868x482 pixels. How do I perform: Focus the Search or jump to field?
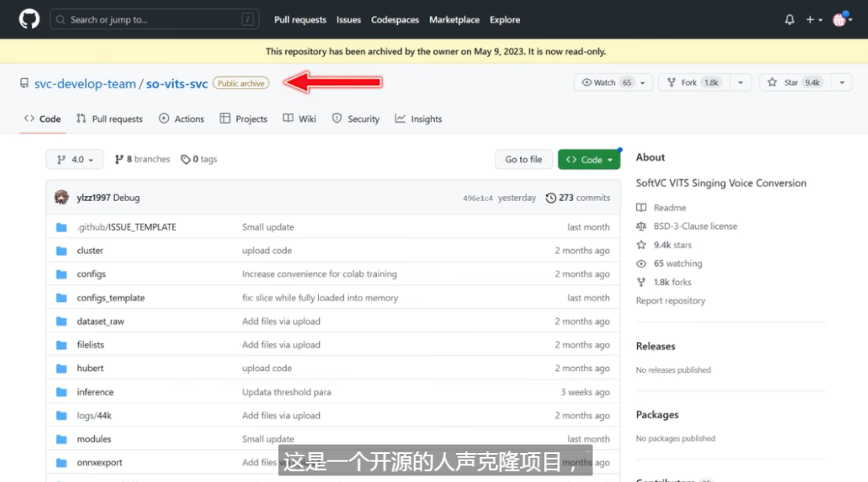pos(154,19)
